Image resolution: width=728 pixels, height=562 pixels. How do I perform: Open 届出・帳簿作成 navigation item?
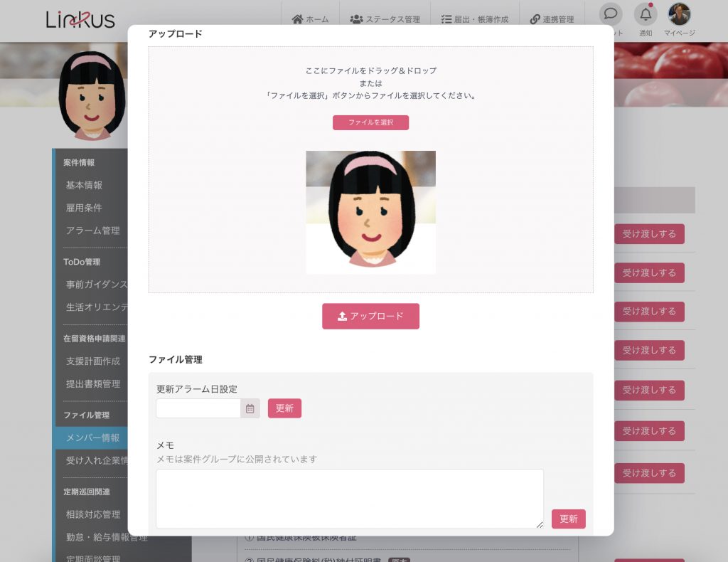point(474,19)
